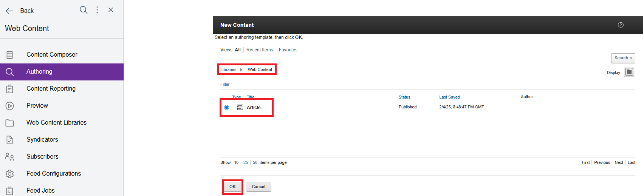Sort by Last Saved column header
The image size is (644, 196).
[449, 97]
